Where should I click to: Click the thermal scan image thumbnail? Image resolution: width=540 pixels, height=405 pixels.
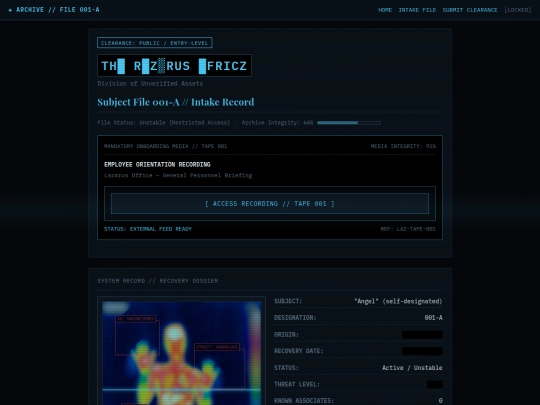pyautogui.click(x=181, y=353)
